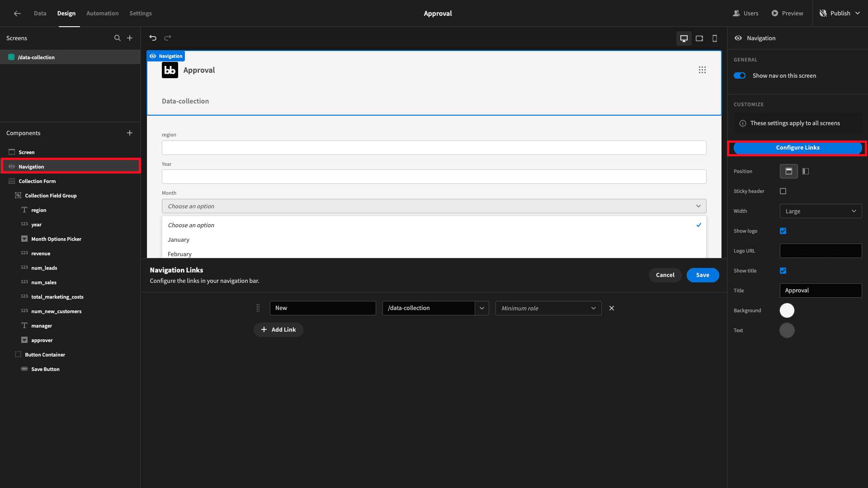This screenshot has width=868, height=488.
Task: Open the /data-collection URL dropdown
Action: 482,308
